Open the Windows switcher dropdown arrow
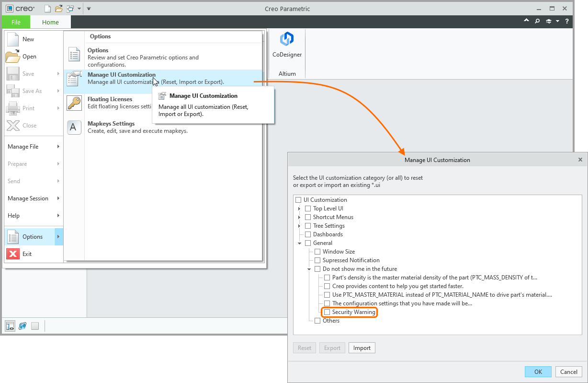The image size is (588, 383). [79, 9]
